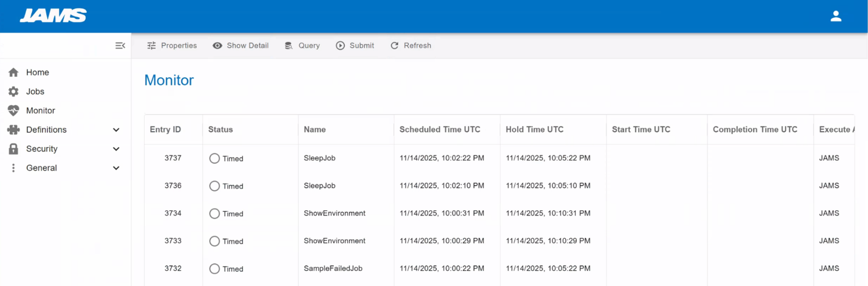Click SleepJob name in row 3736

[319, 185]
